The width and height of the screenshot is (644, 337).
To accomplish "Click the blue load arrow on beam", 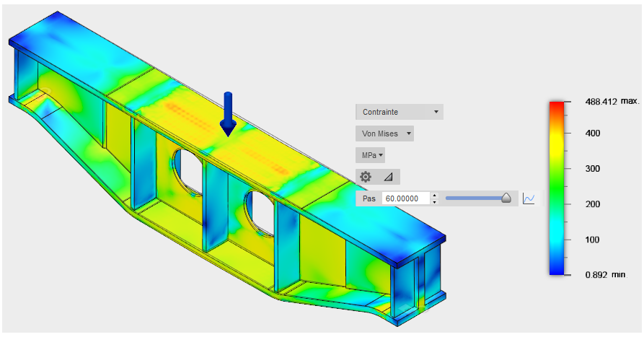I will coord(228,114).
